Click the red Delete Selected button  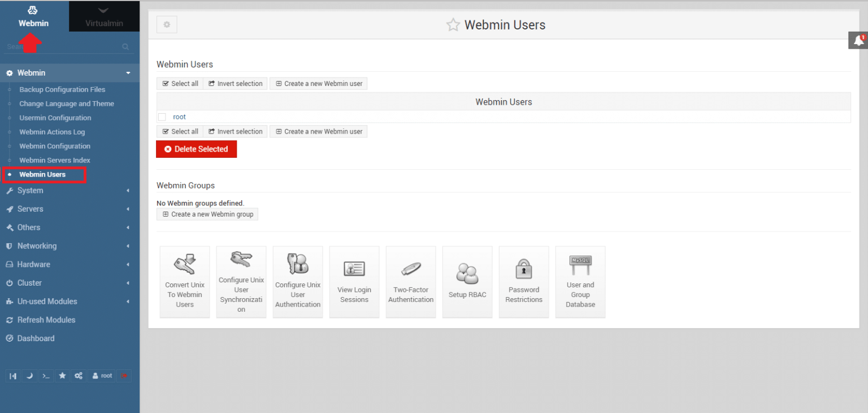196,149
